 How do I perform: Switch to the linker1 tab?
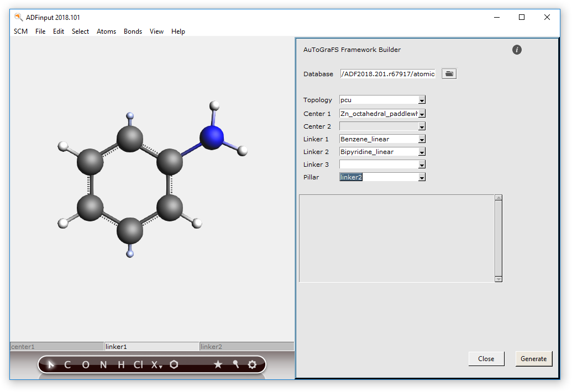tap(152, 347)
